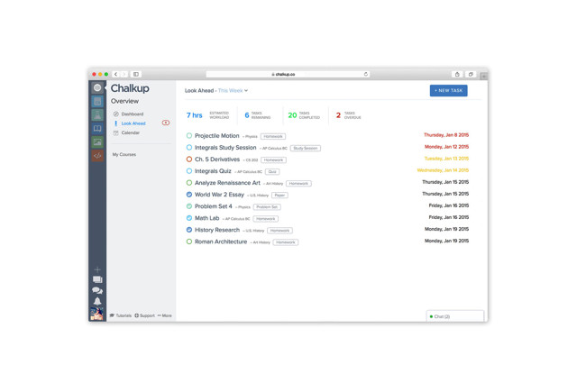Click the browser share icon
577x392 pixels.
457,74
